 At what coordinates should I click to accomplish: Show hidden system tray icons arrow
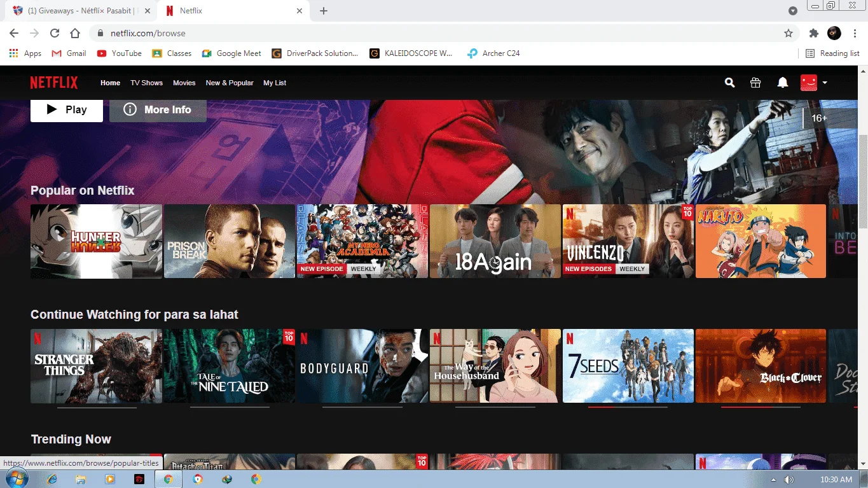click(774, 480)
